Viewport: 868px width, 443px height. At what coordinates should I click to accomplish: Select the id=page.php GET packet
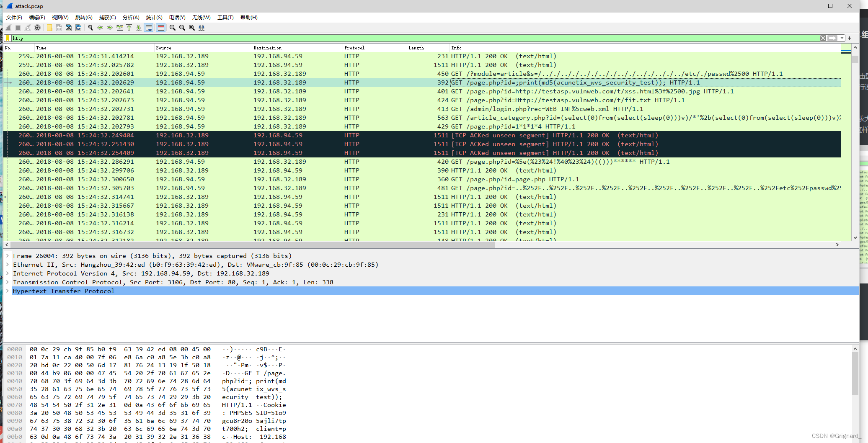coord(422,179)
